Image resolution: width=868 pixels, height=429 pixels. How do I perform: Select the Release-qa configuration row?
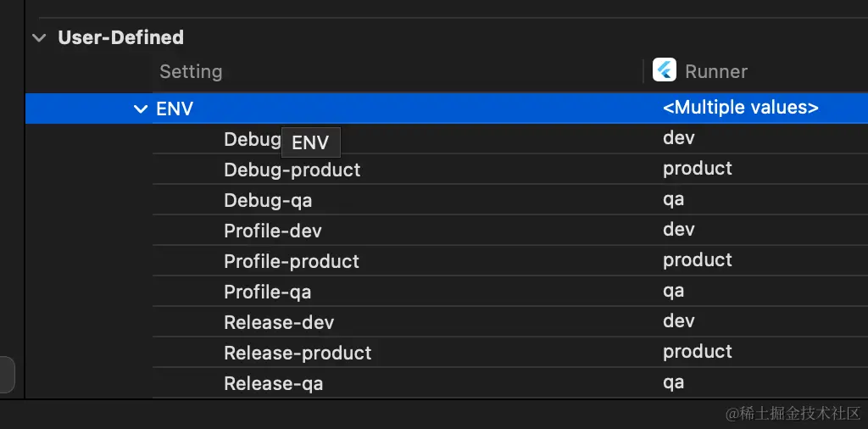[x=273, y=383]
